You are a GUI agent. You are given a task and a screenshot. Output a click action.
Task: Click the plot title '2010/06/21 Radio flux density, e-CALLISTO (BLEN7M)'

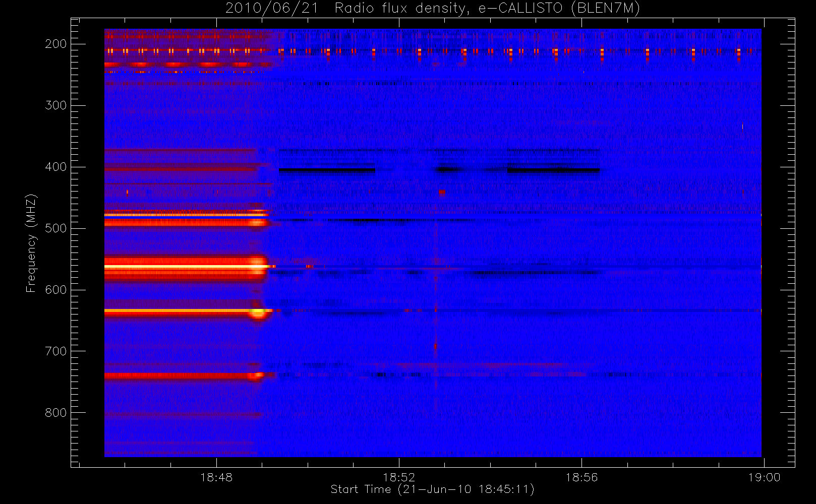coord(433,9)
